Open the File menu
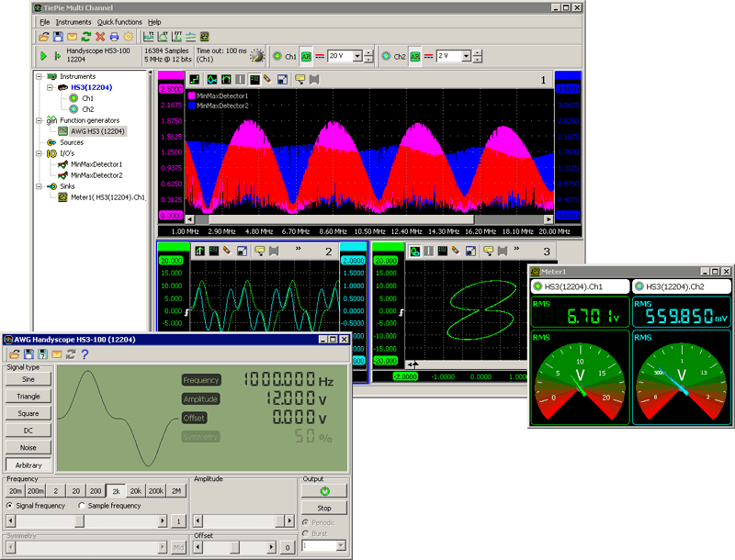The image size is (735, 560). click(x=44, y=22)
